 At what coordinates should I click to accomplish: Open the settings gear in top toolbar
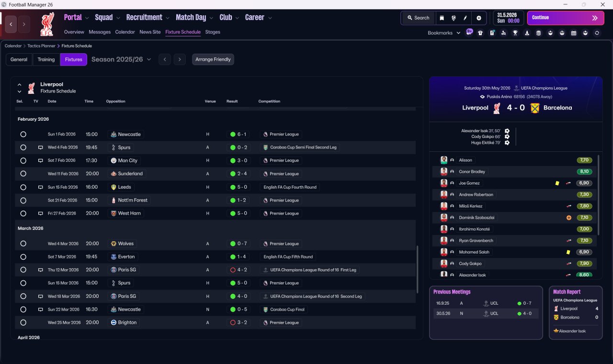478,18
